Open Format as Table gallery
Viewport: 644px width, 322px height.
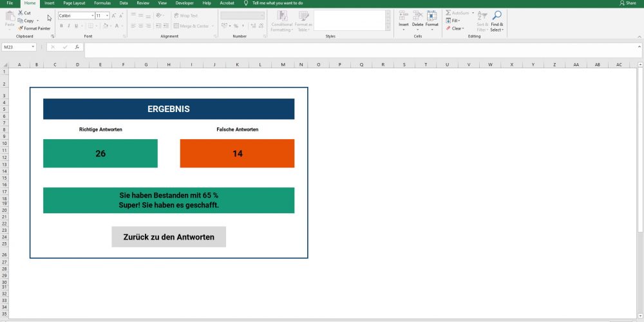(303, 21)
